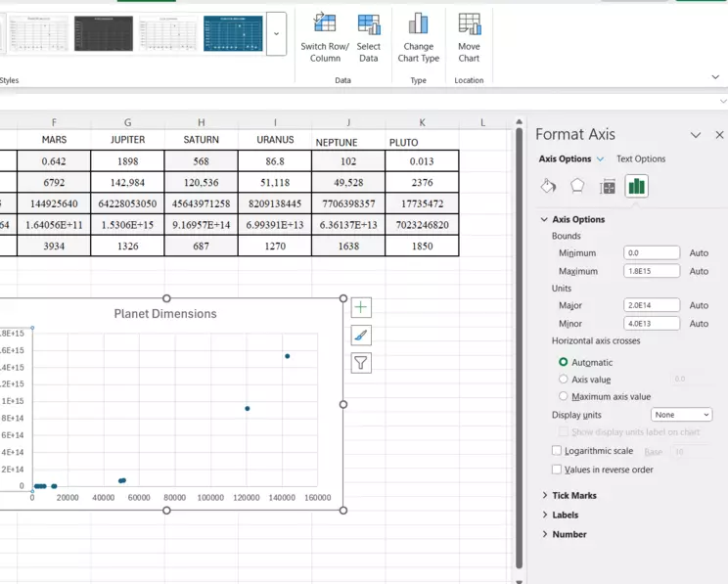Click the vertical scrollbar up arrow
Screen dimensions: 728x584
[519, 121]
